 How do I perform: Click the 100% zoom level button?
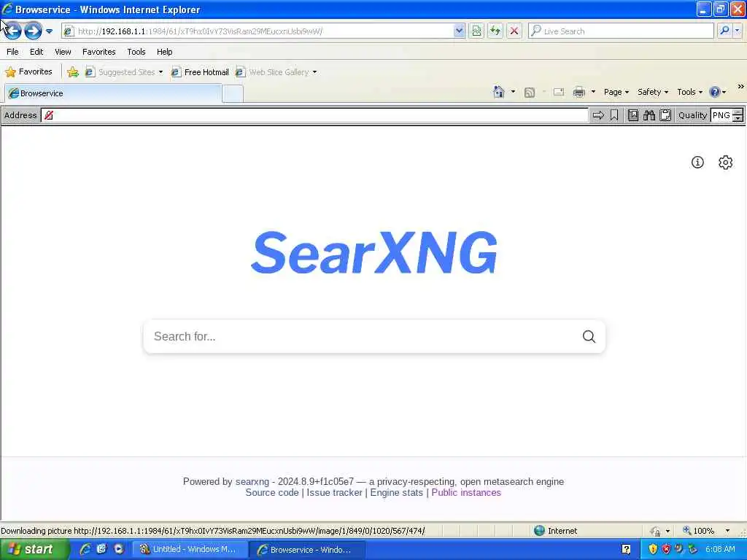coord(698,531)
